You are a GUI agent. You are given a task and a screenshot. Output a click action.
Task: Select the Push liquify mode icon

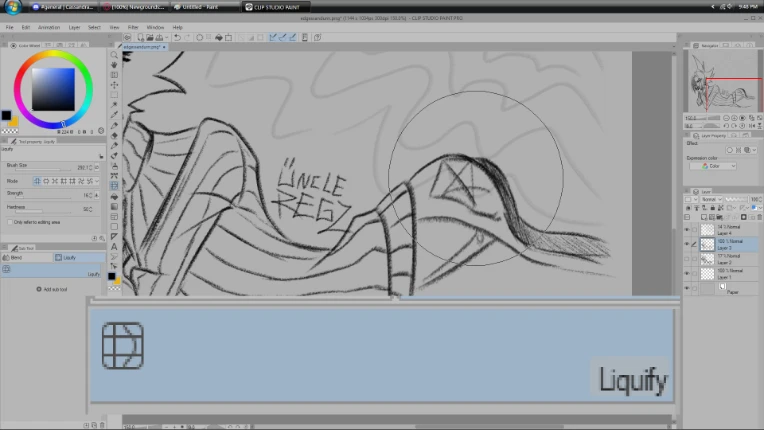point(37,181)
